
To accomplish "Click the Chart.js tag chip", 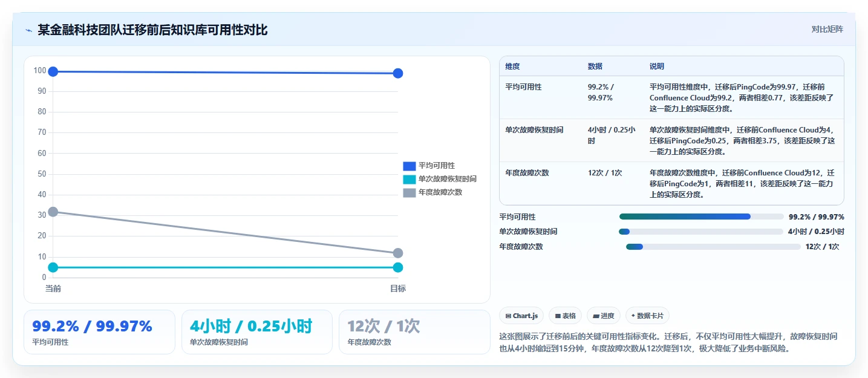I will click(x=521, y=316).
